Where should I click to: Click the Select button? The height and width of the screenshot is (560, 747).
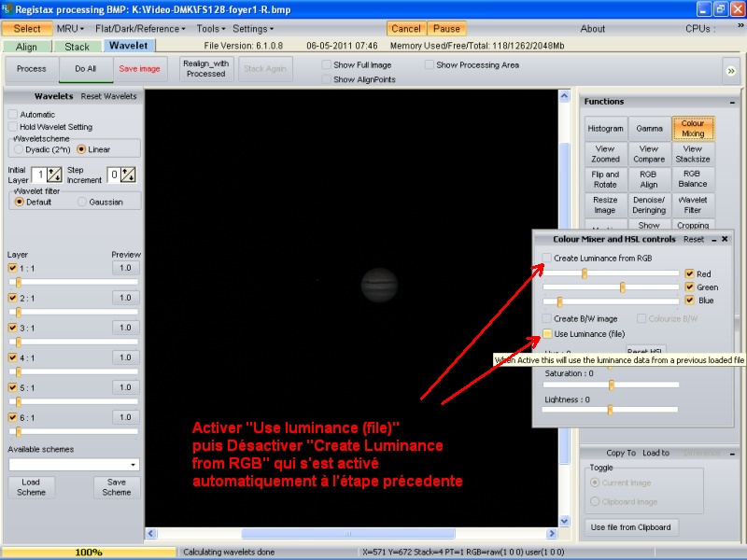coord(27,29)
